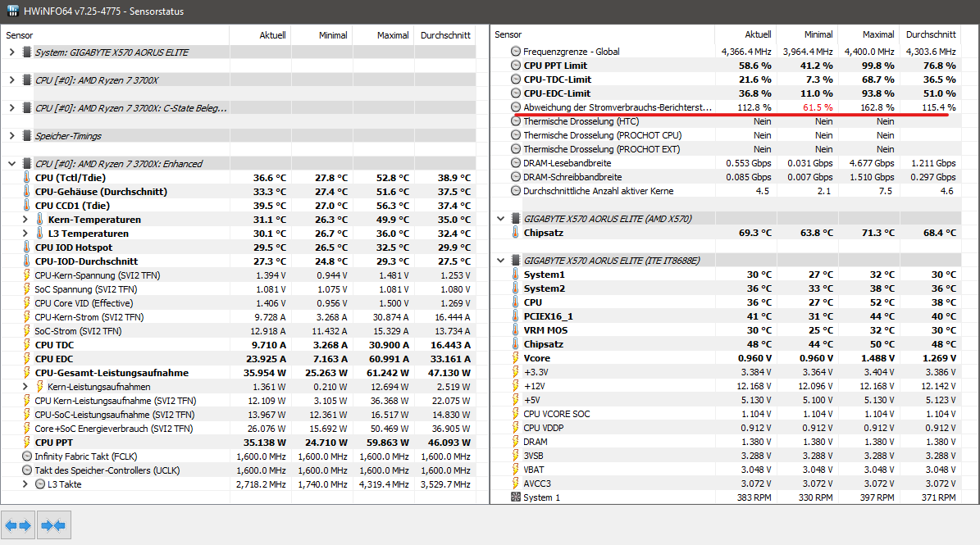The height and width of the screenshot is (545, 980).
Task: Click lightning icon of CPU PPT
Action: pyautogui.click(x=27, y=442)
